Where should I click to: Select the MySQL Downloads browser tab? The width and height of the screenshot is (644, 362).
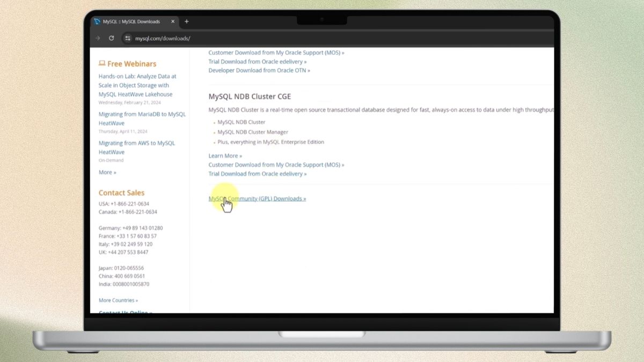(135, 21)
